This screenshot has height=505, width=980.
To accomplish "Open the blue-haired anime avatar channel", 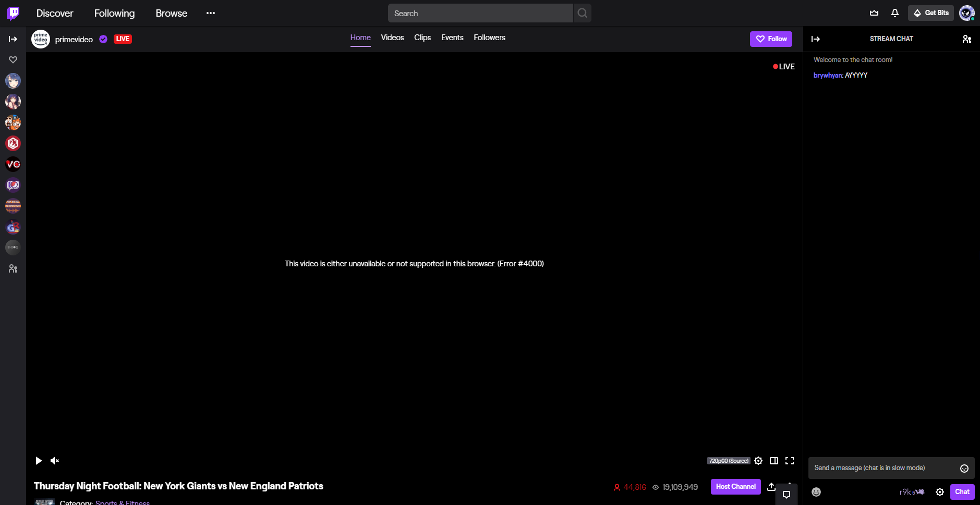I will pyautogui.click(x=13, y=81).
